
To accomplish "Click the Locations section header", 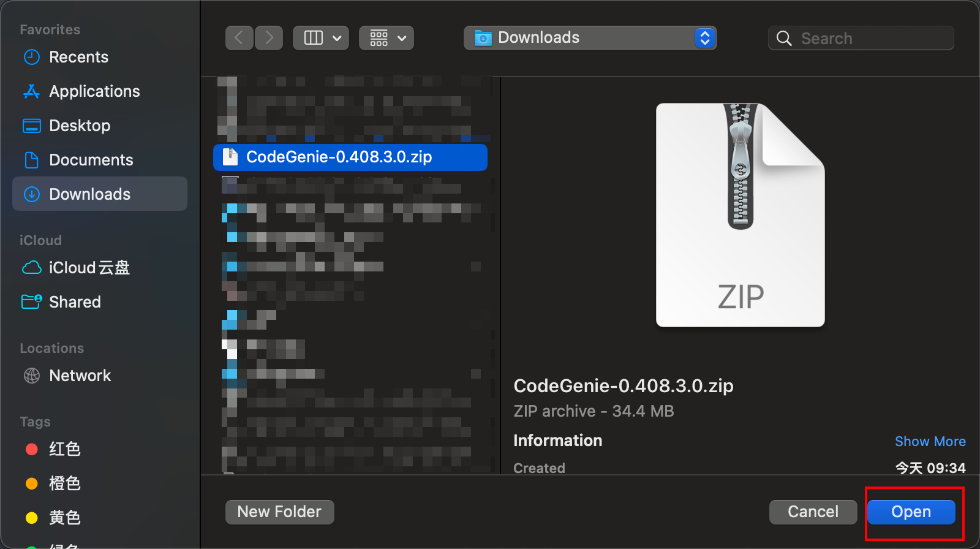I will coord(52,348).
